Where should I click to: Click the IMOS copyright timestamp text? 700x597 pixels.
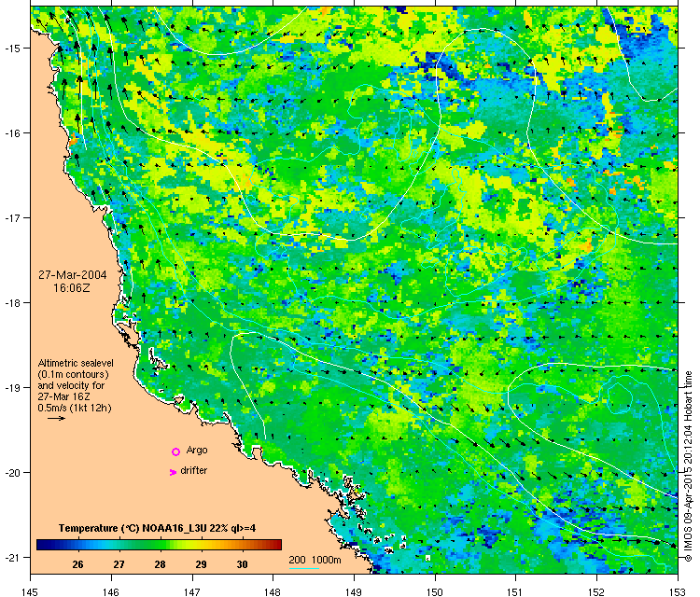[688, 466]
